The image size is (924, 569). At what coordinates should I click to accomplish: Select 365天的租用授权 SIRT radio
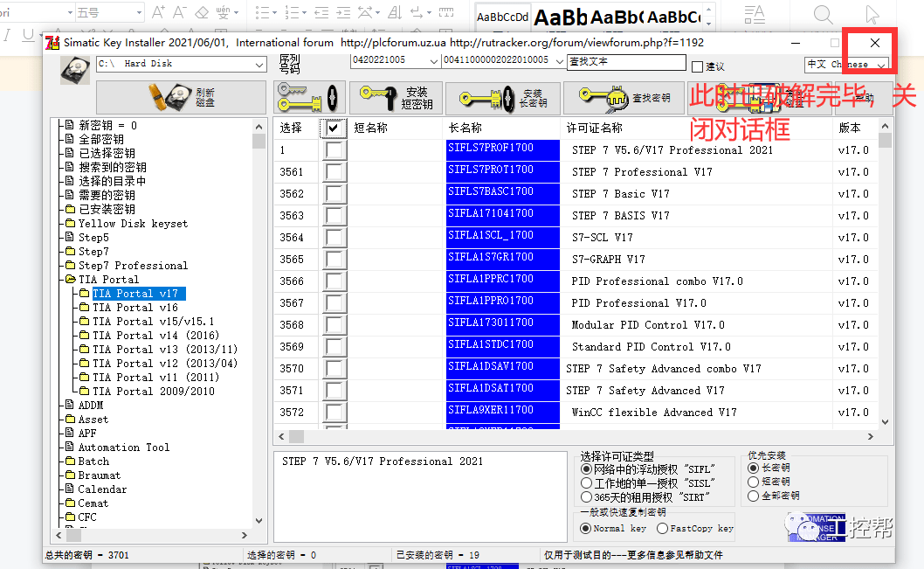(x=586, y=497)
